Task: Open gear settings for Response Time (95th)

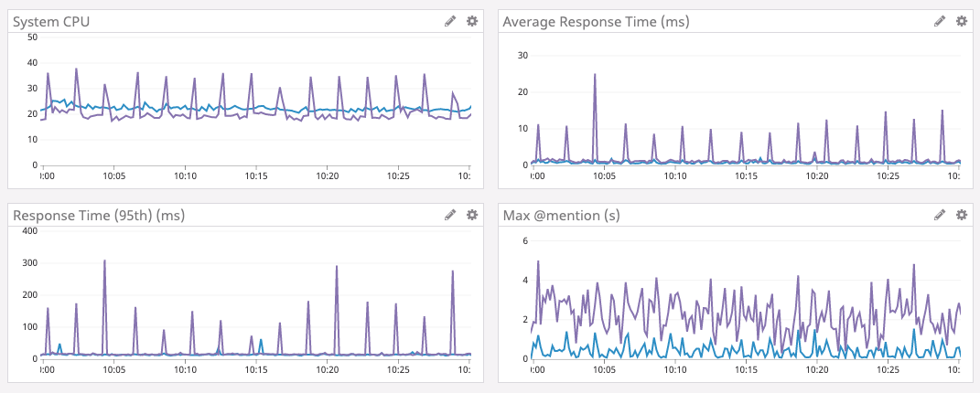Action: pyautogui.click(x=472, y=215)
